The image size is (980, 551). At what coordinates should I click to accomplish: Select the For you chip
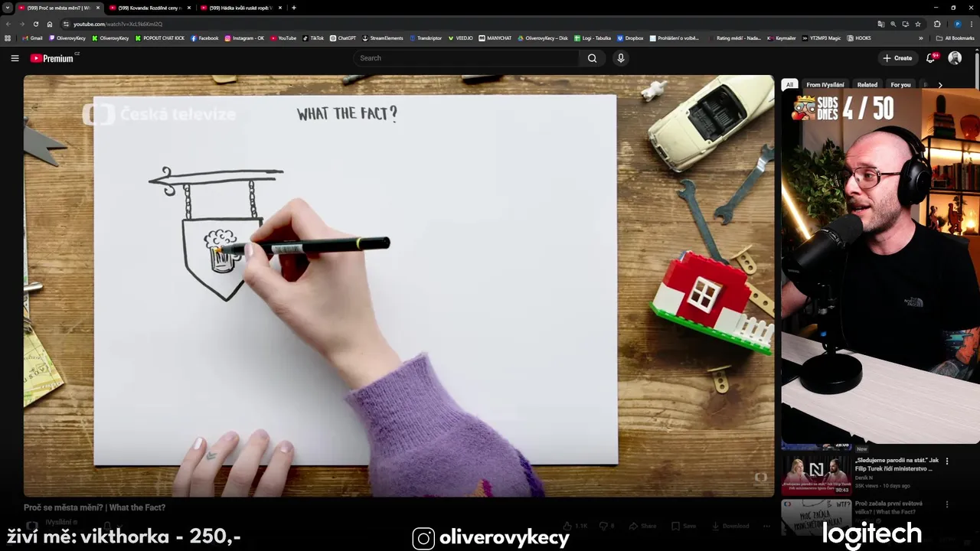tap(901, 85)
